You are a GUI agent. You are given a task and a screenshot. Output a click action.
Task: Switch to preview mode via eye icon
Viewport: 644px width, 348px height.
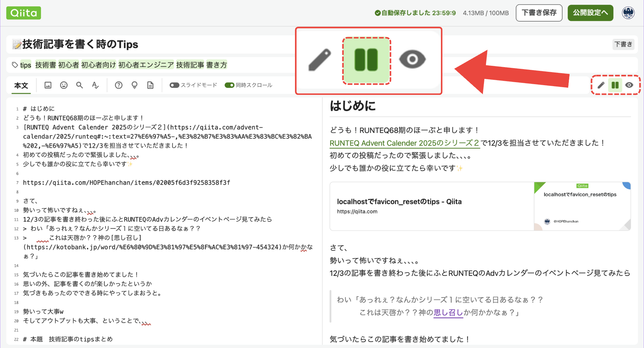(x=629, y=85)
